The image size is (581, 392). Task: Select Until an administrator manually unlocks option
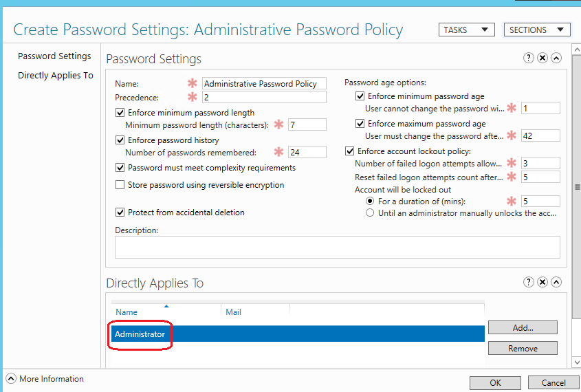371,213
